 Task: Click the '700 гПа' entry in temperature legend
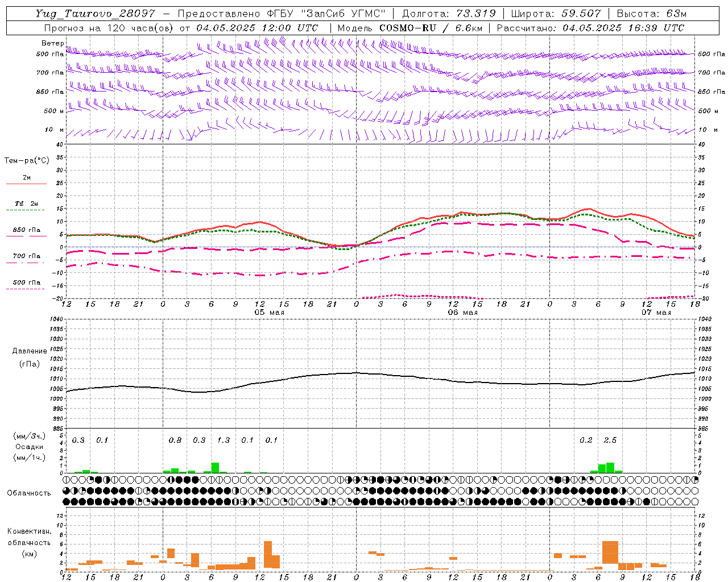tap(27, 256)
